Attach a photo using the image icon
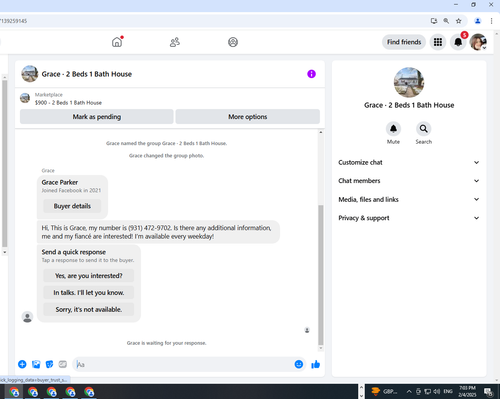The height and width of the screenshot is (399, 500). pyautogui.click(x=36, y=364)
